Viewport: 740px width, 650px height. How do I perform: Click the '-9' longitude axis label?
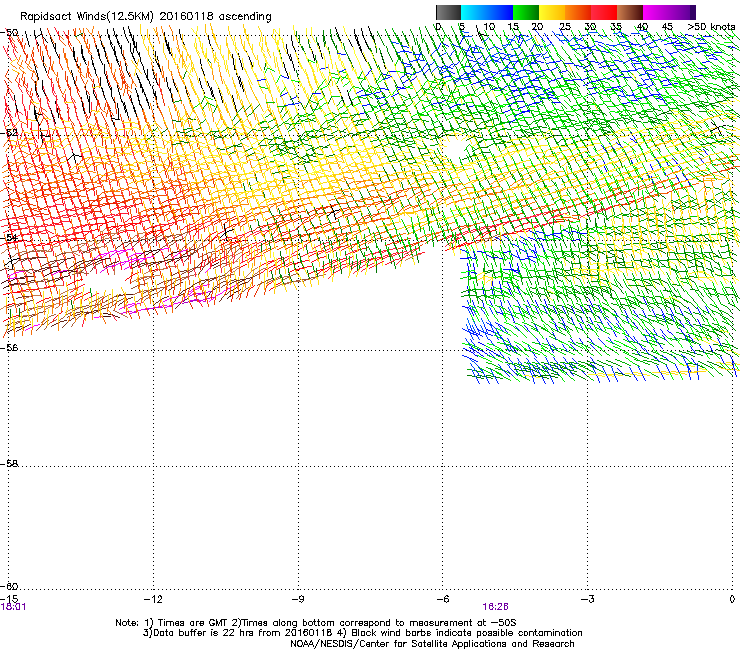(297, 599)
